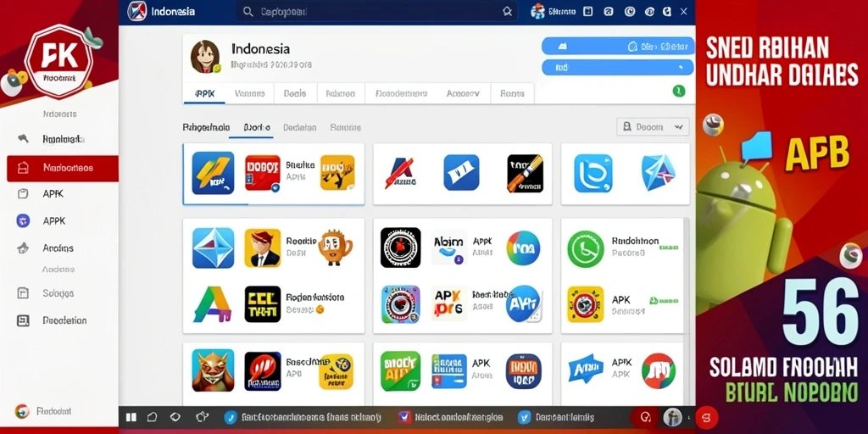Open the green Block app icon
This screenshot has height=434, width=868.
(x=400, y=371)
